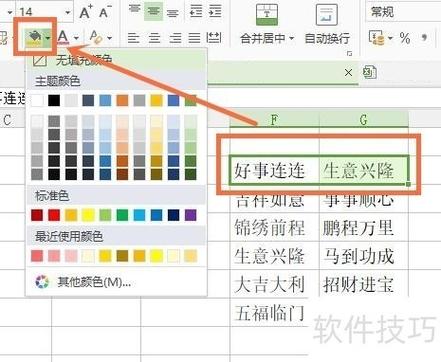Align text right horizontally
The width and height of the screenshot is (441, 362).
click(175, 37)
